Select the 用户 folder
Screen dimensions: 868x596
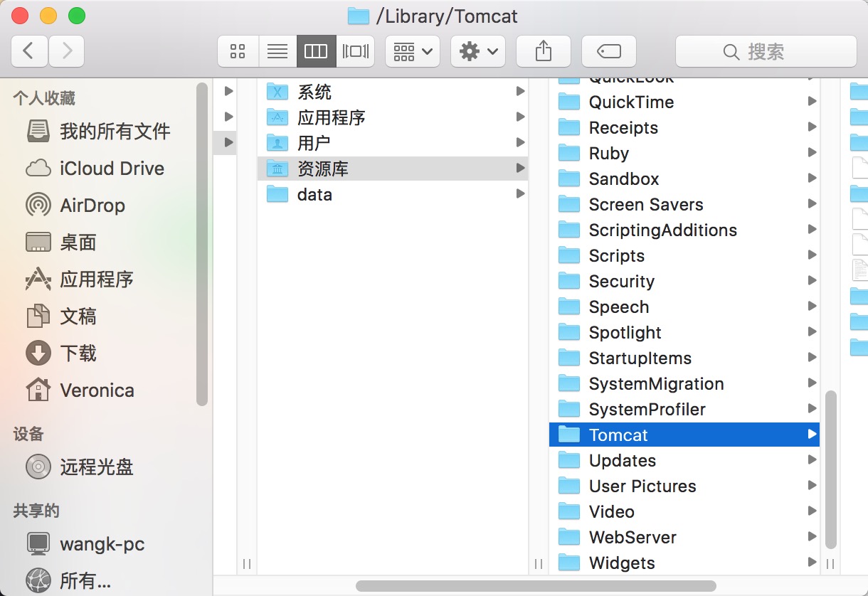coord(393,143)
